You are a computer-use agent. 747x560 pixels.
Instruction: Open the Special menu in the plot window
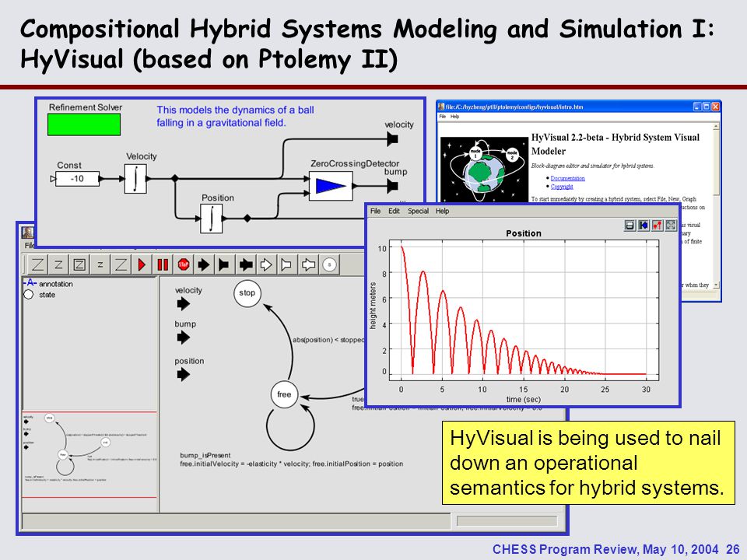(418, 211)
